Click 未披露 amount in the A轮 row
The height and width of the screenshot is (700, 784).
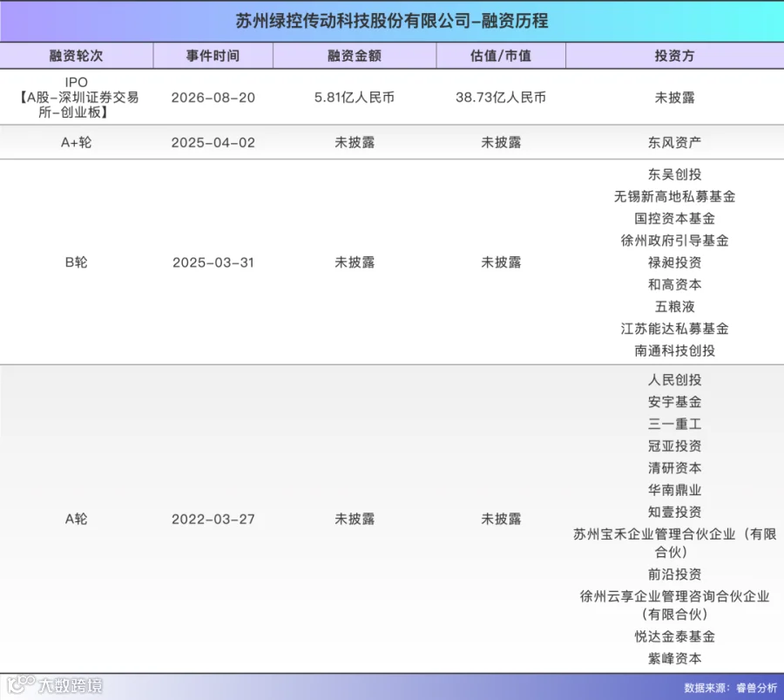point(355,519)
